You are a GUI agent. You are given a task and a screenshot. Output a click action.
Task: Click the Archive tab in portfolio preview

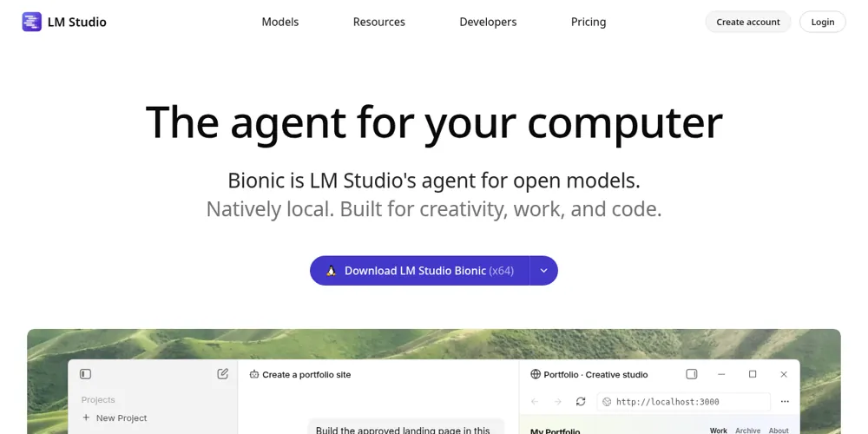(748, 431)
